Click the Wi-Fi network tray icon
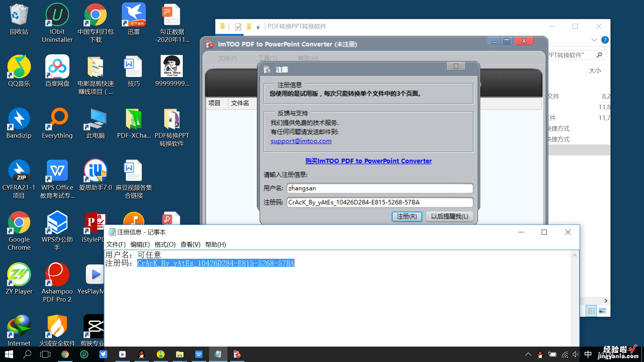The width and height of the screenshot is (644, 362). coord(565,354)
